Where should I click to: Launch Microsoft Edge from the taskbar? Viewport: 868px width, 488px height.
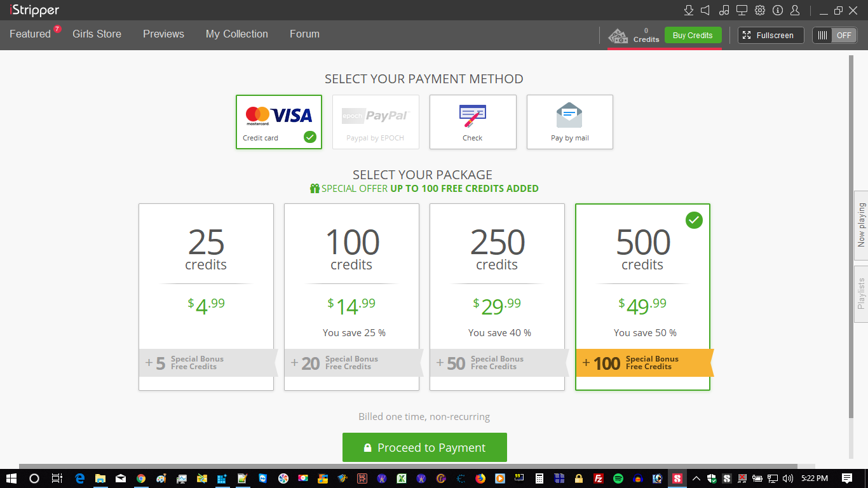(x=80, y=478)
